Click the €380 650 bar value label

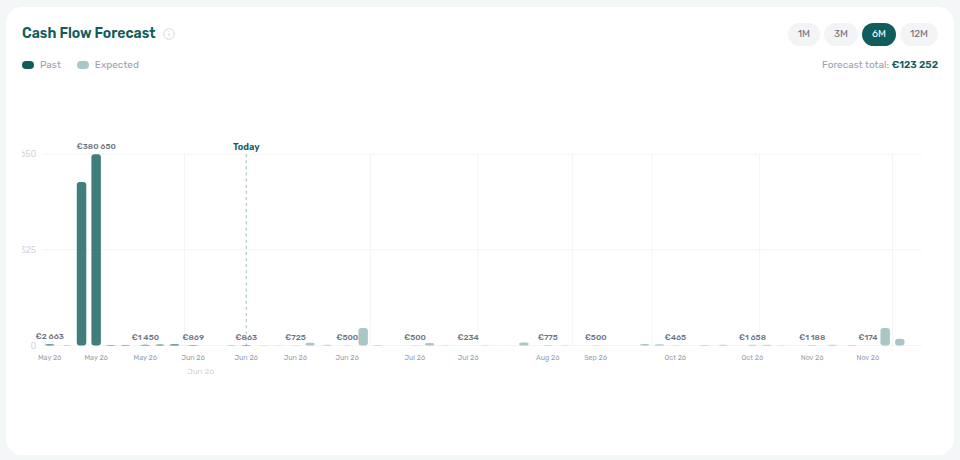click(96, 146)
